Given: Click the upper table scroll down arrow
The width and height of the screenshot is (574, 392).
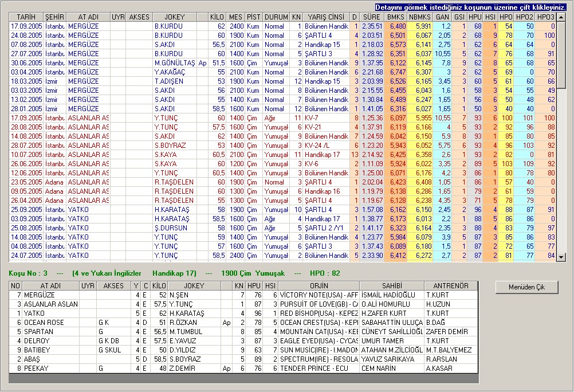Looking at the screenshot, I should 561,257.
